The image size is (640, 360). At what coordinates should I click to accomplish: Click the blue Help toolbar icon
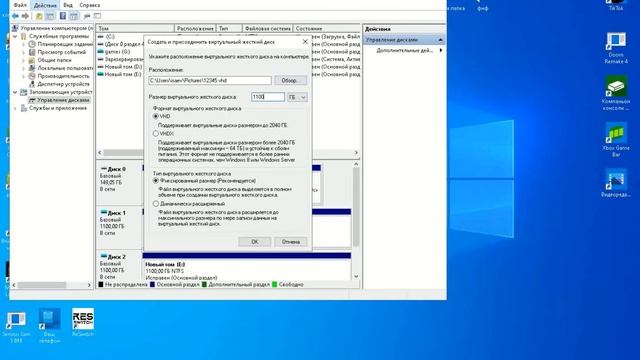pos(62,16)
